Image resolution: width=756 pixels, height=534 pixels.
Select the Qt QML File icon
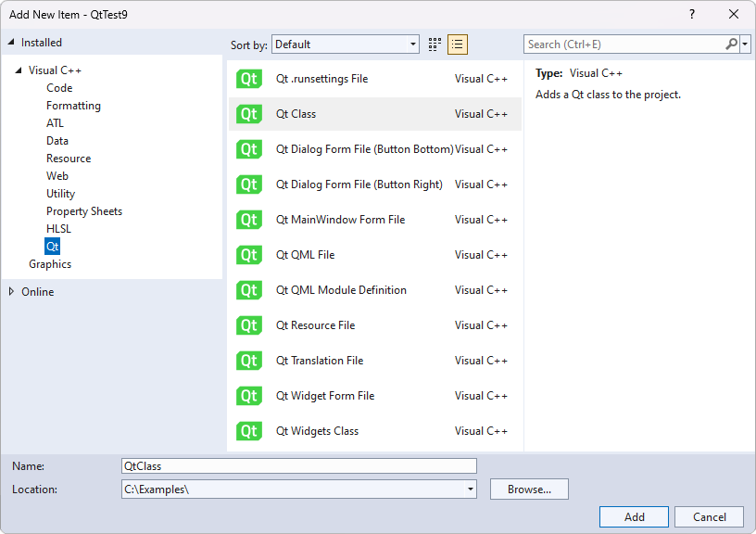pos(248,255)
